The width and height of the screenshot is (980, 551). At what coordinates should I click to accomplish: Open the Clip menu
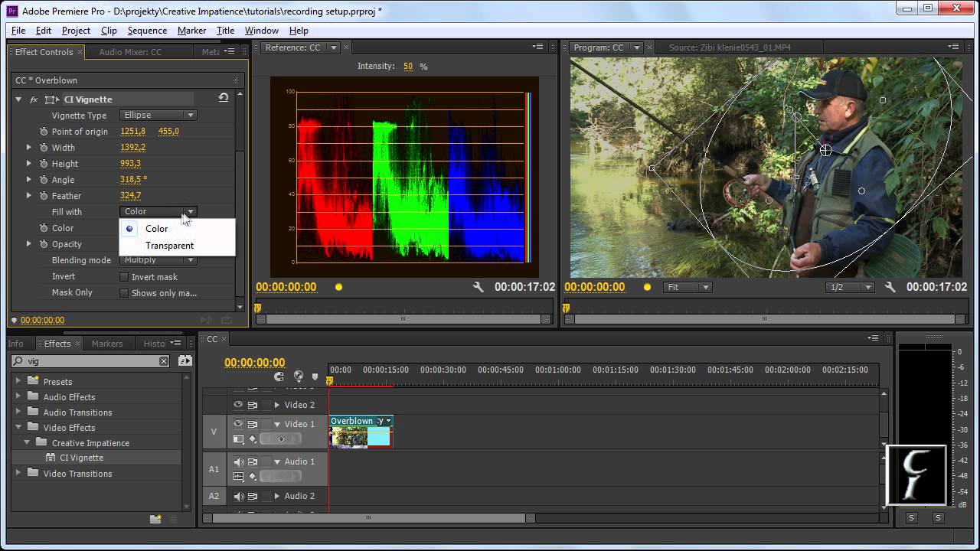tap(109, 31)
